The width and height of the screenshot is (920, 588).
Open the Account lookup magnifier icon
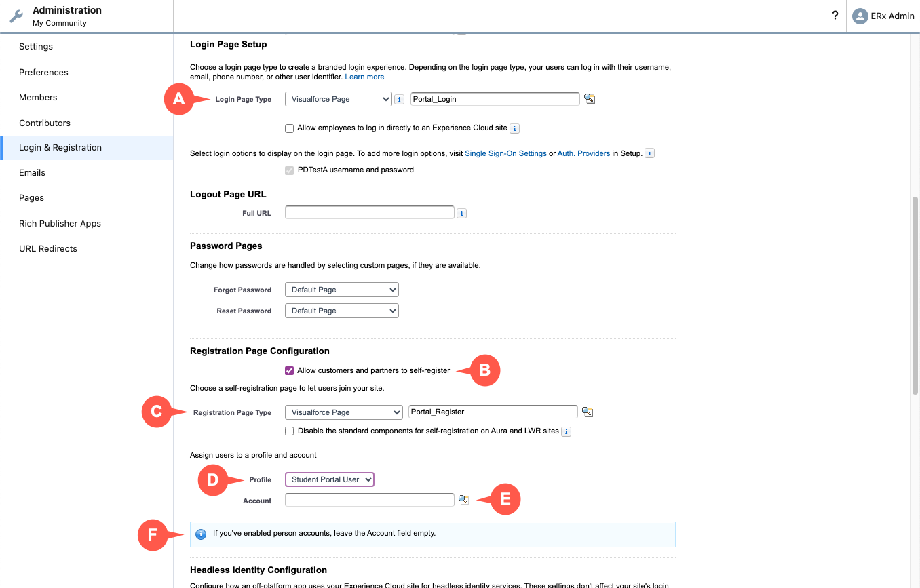(x=463, y=500)
